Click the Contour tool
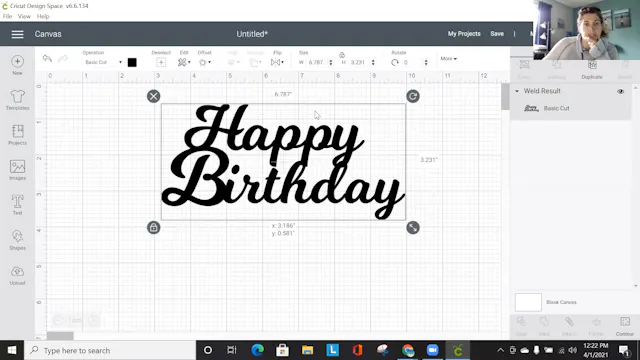Image resolution: width=640 pixels, height=360 pixels. 624,327
